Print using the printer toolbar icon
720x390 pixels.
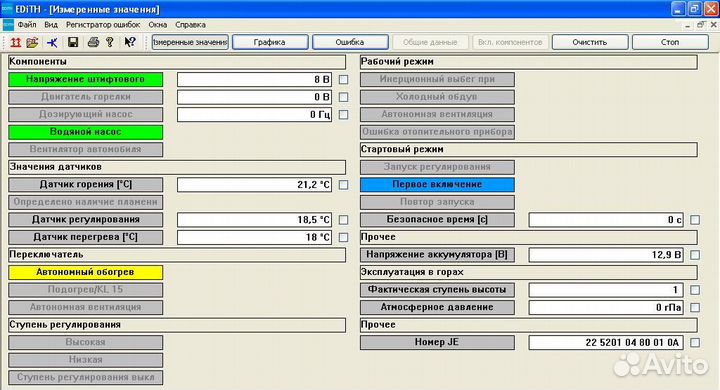point(93,42)
